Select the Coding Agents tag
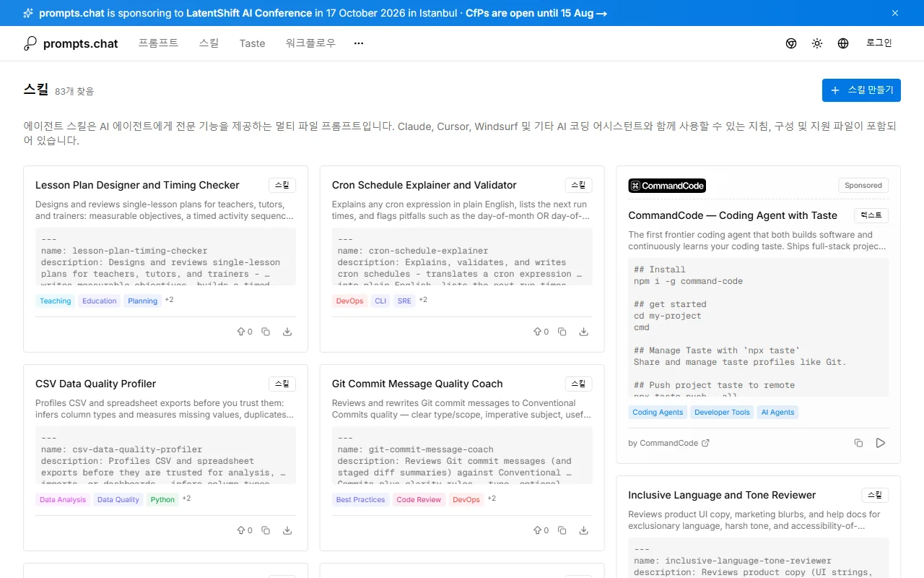This screenshot has height=578, width=924. coord(658,413)
